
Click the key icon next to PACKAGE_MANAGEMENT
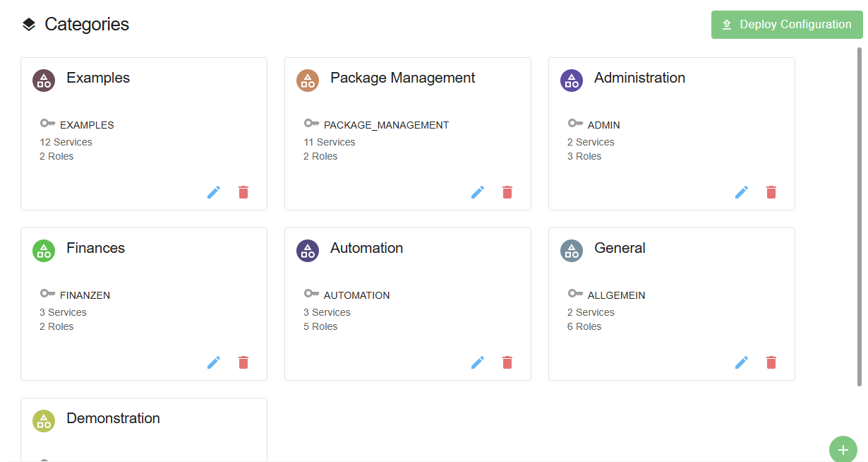tap(311, 124)
